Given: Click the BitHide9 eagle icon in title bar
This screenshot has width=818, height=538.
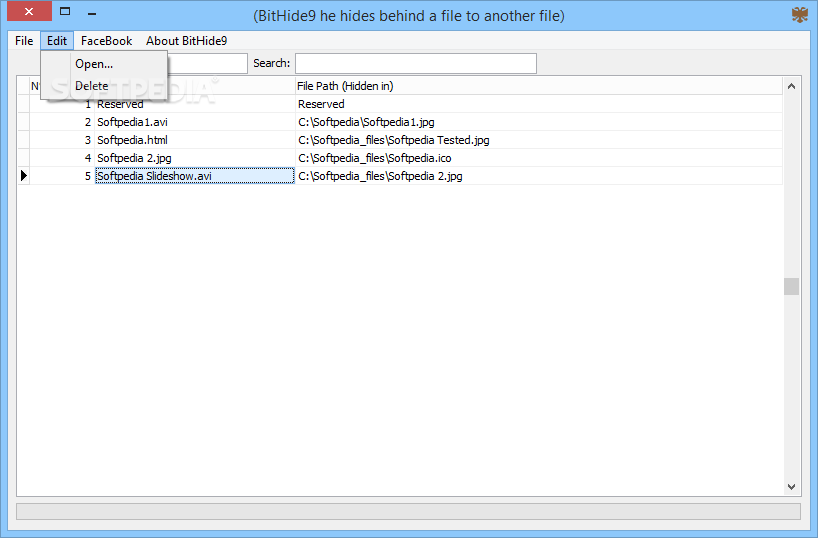Looking at the screenshot, I should pos(799,15).
